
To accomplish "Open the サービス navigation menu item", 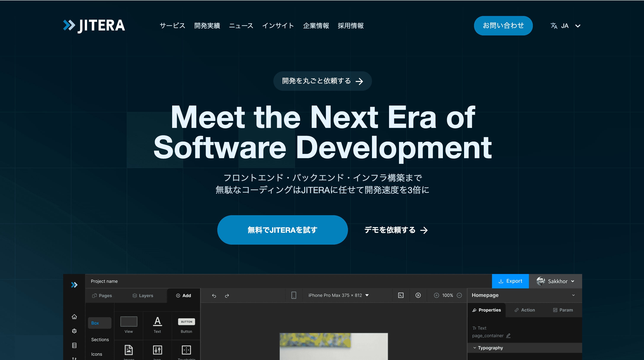I will tap(172, 26).
